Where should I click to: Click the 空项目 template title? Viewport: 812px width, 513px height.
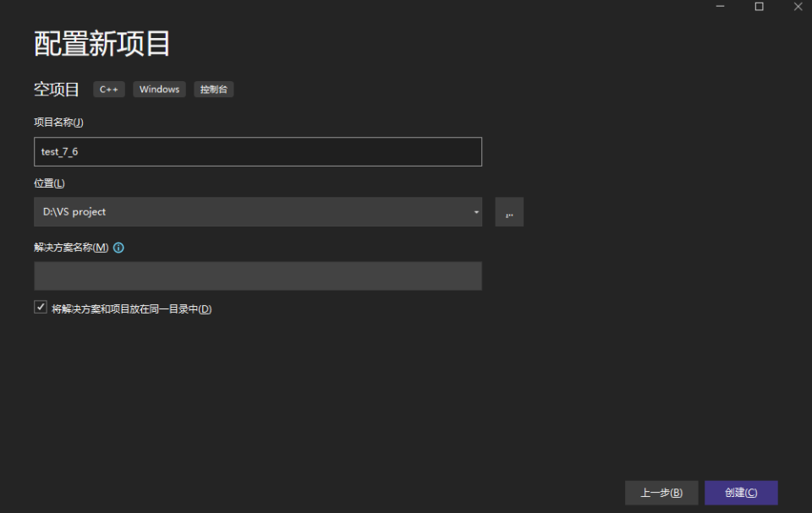click(x=57, y=90)
